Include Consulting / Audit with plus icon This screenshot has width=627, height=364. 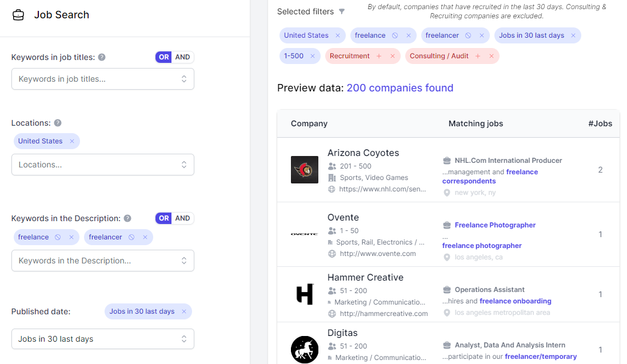point(478,56)
